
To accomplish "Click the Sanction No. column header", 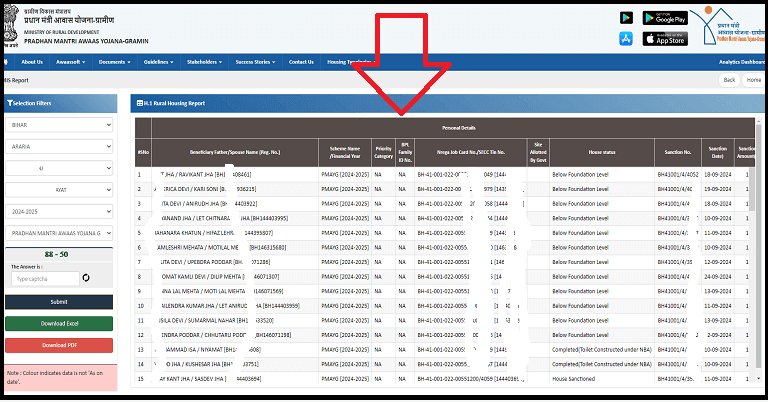I will pyautogui.click(x=677, y=152).
